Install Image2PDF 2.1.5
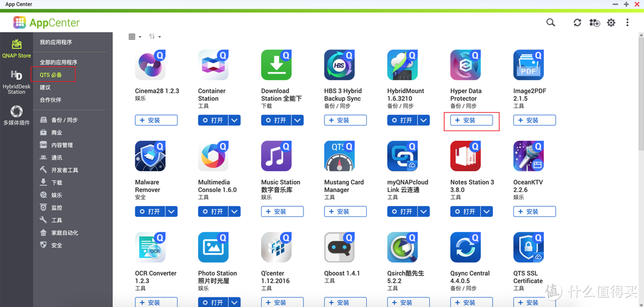Viewport: 644px width, 307px height. coord(534,120)
